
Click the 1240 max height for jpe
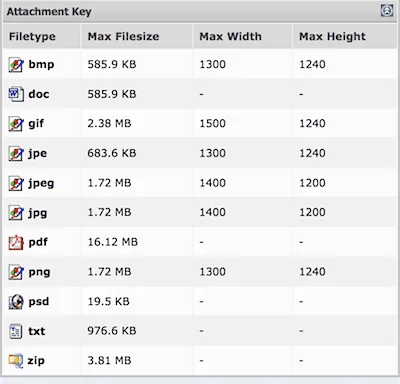pyautogui.click(x=312, y=153)
